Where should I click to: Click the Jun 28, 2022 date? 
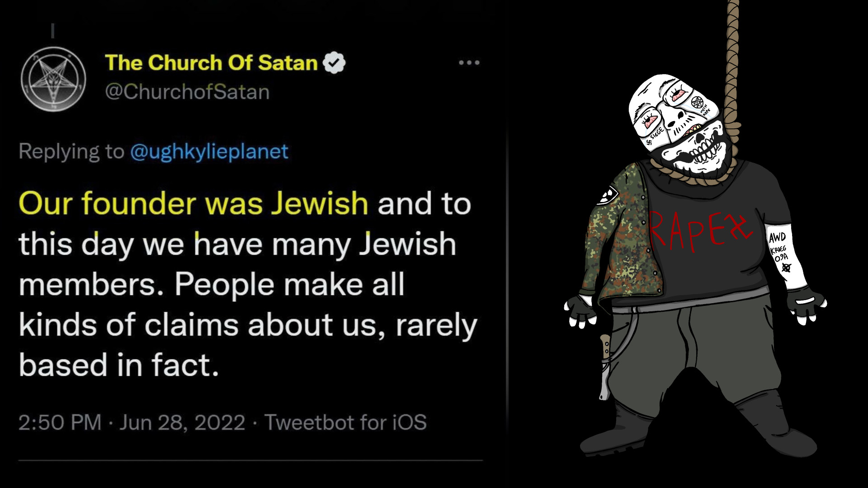click(x=182, y=422)
